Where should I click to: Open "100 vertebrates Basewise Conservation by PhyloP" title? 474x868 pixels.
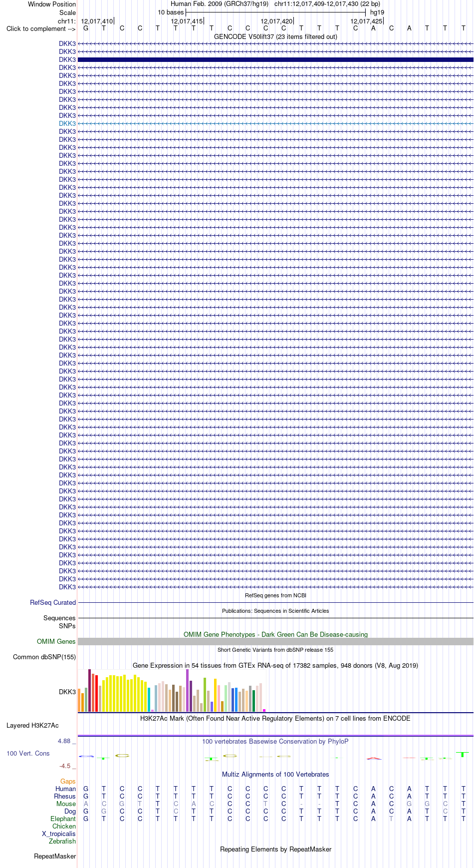click(275, 741)
